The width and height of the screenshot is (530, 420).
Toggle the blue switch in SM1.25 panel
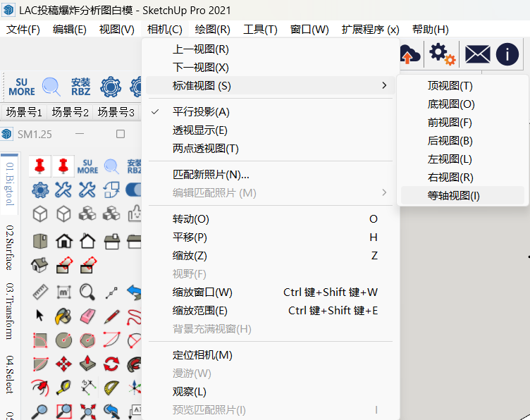coord(134,190)
